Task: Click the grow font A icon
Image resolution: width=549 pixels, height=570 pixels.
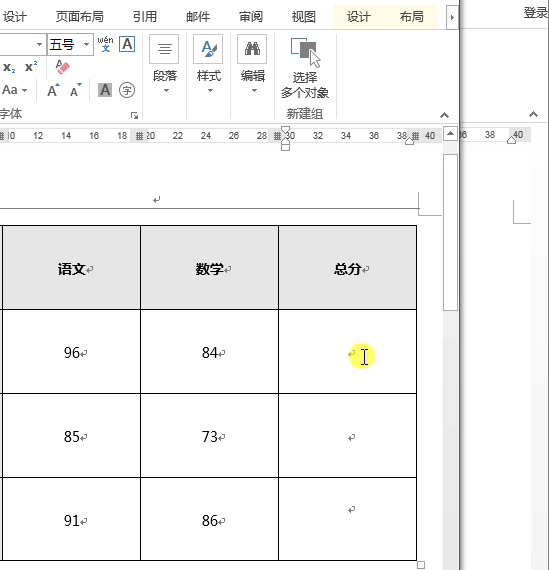Action: 53,90
